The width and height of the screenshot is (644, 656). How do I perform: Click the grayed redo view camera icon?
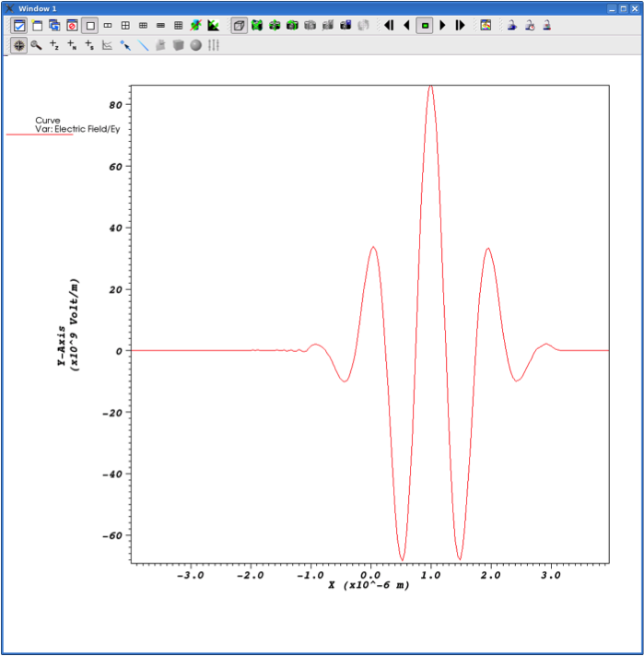tap(310, 26)
